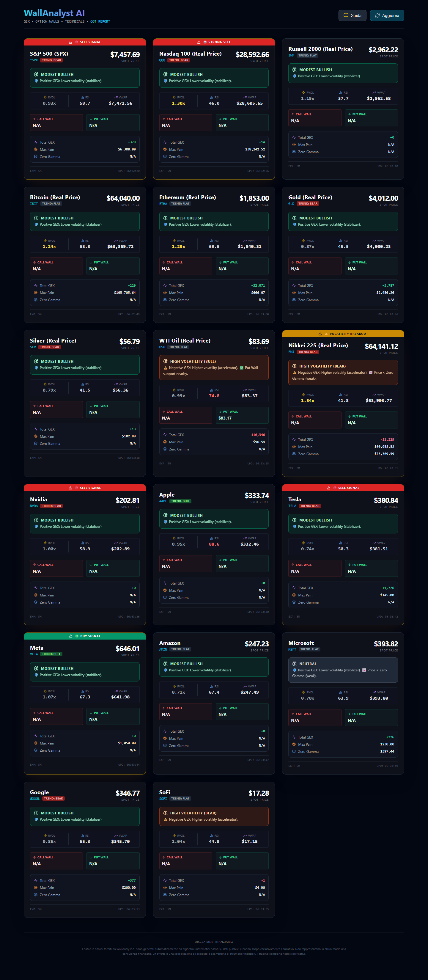Click the Nikkei HIGH VOLATILITY (BEAR) panel
The height and width of the screenshot is (980, 428).
pos(343,373)
